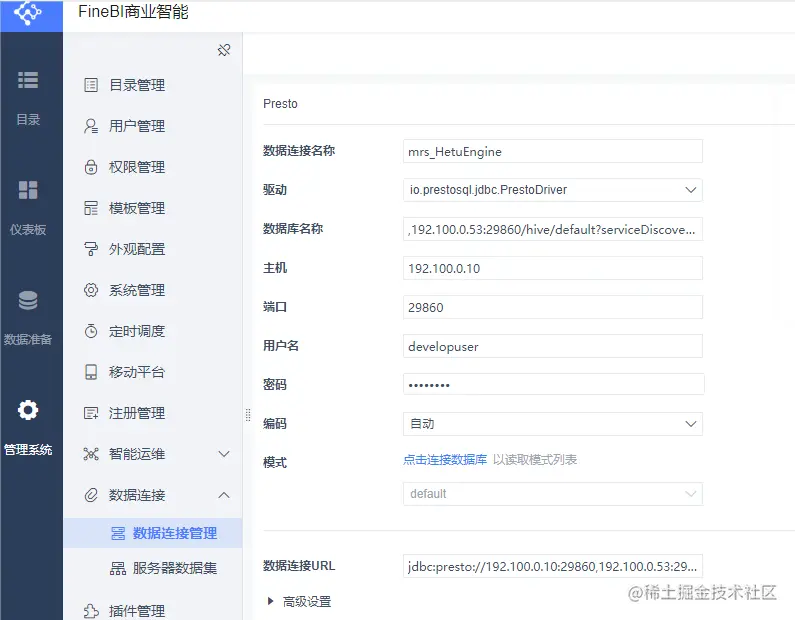Open the 仪表板 dashboard icon
The height and width of the screenshot is (620, 795).
coord(28,190)
